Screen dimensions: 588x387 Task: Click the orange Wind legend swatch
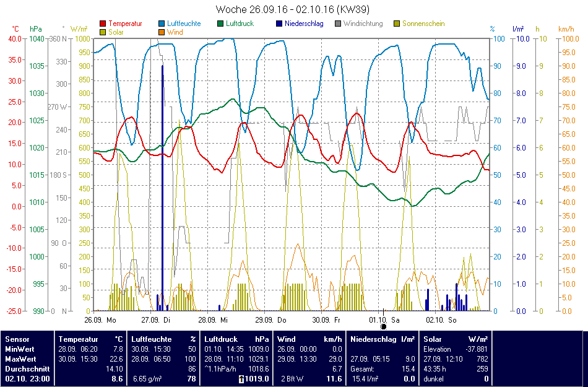click(x=162, y=32)
